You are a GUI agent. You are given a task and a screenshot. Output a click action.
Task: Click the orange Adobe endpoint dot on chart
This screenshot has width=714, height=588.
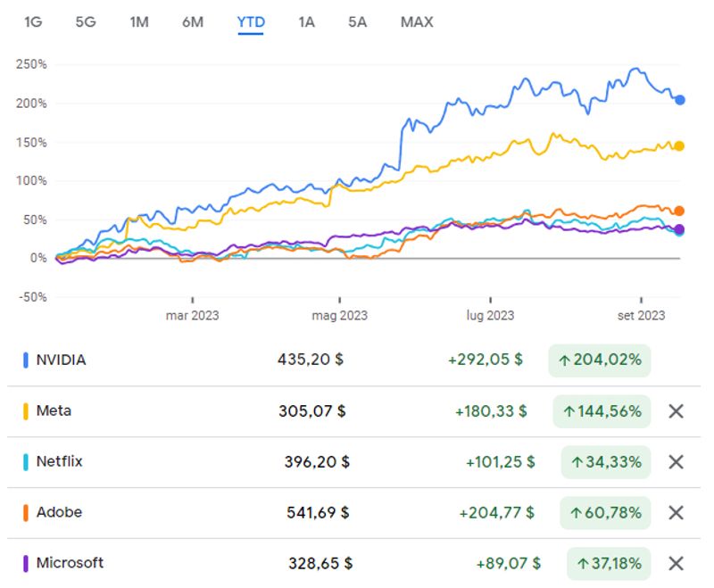coord(679,211)
